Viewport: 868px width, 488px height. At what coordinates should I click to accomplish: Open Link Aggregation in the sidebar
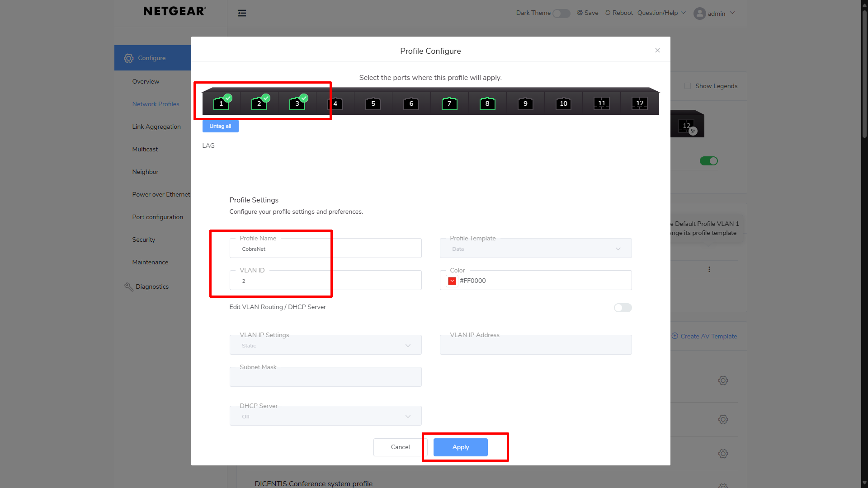click(156, 127)
